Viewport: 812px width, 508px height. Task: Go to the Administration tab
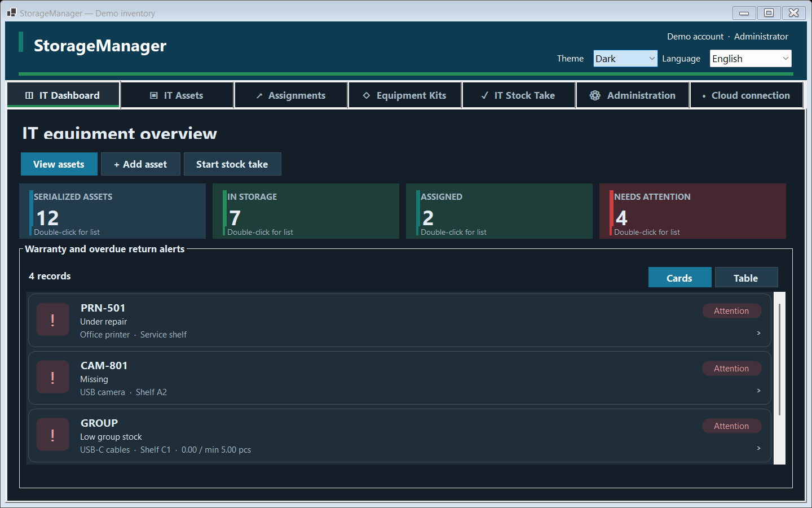(633, 95)
